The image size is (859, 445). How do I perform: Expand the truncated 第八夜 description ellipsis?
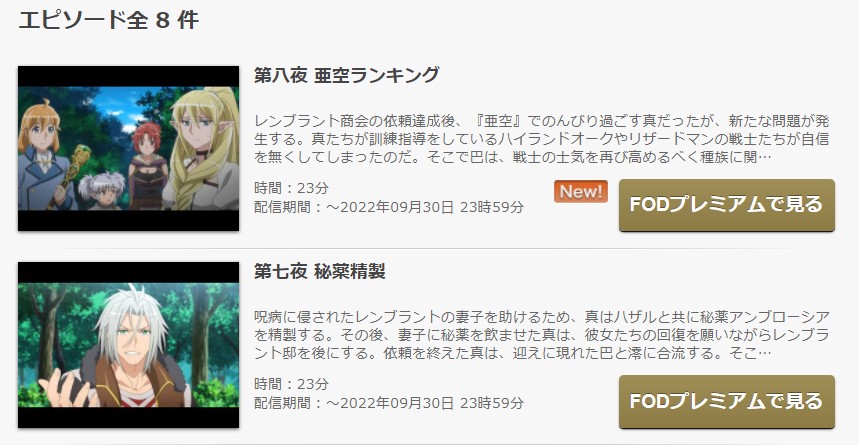click(x=765, y=158)
